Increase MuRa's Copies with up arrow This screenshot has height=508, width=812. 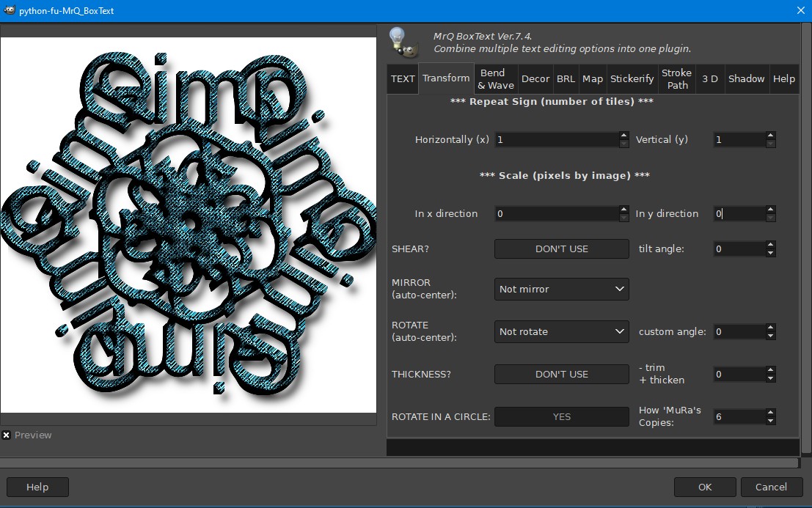tap(771, 413)
